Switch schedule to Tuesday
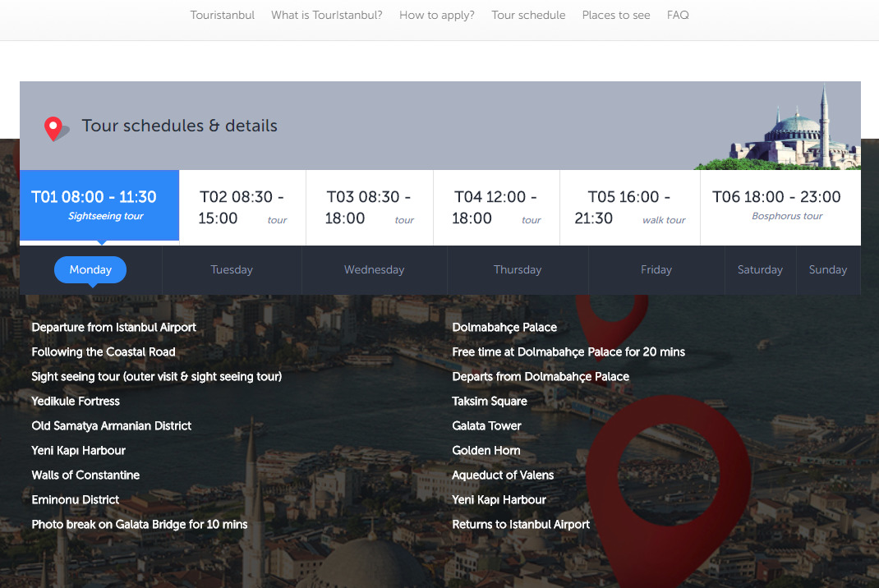This screenshot has height=588, width=879. [232, 269]
